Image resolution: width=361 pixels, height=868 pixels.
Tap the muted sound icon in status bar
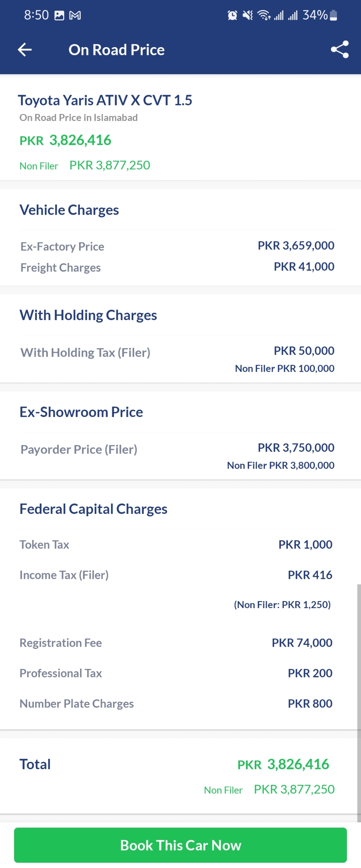click(248, 15)
